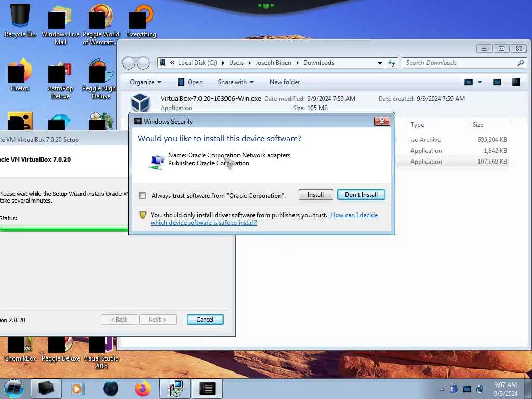Toggle the preview pane icon
532x399 pixels.
pos(497,82)
